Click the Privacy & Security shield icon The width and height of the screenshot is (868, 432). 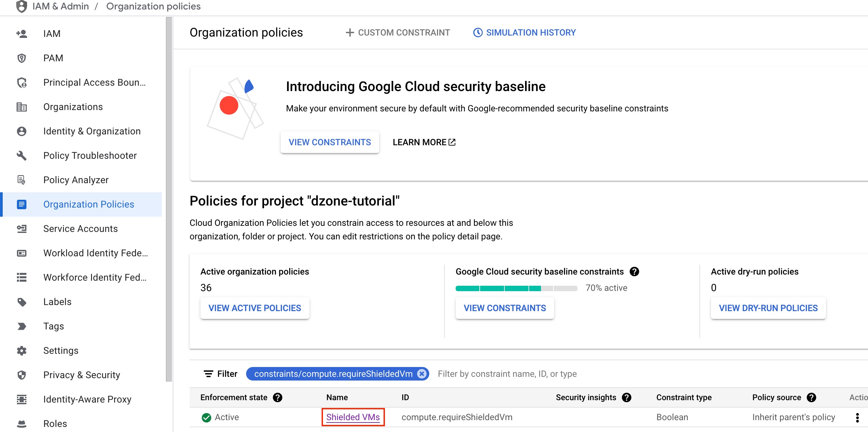tap(22, 375)
